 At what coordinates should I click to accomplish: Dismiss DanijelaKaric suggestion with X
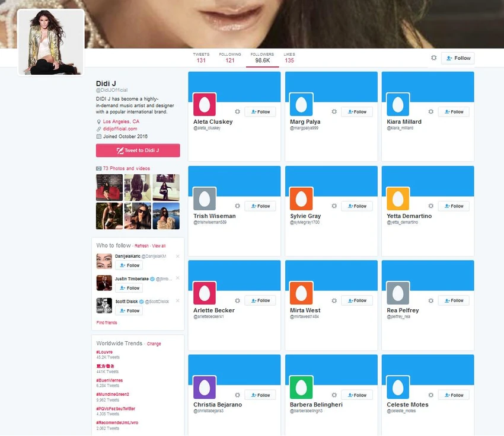point(178,256)
